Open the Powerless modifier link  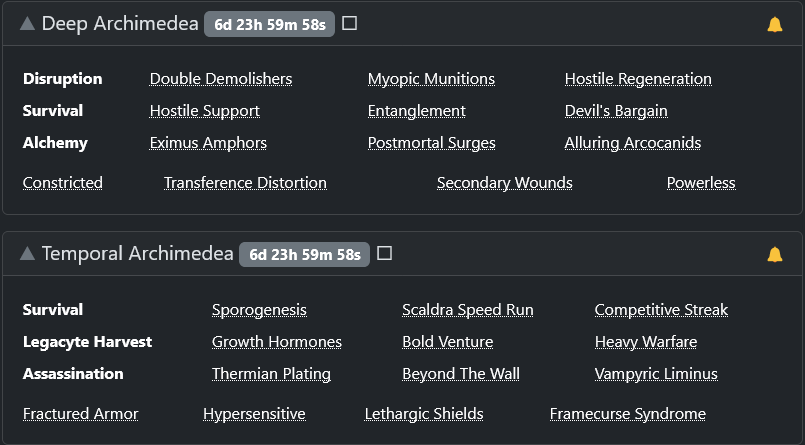coord(701,183)
